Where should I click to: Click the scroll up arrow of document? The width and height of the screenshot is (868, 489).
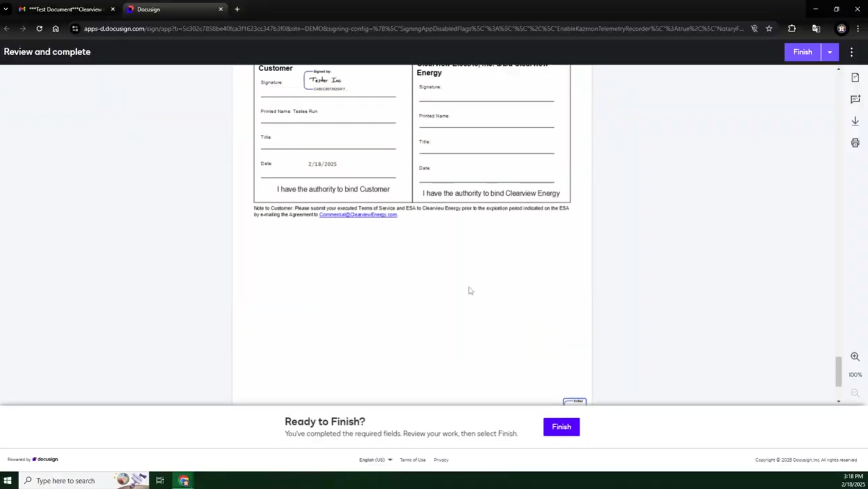(x=839, y=69)
